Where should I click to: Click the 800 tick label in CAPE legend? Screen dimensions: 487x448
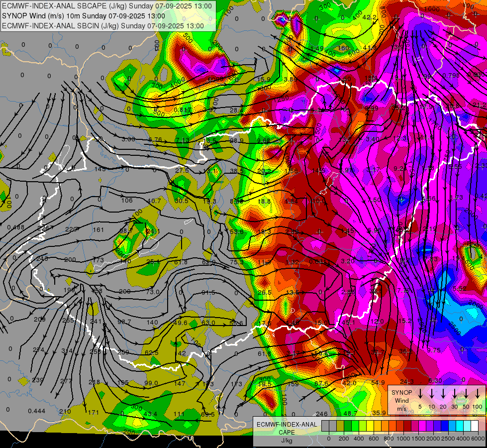point(389,439)
